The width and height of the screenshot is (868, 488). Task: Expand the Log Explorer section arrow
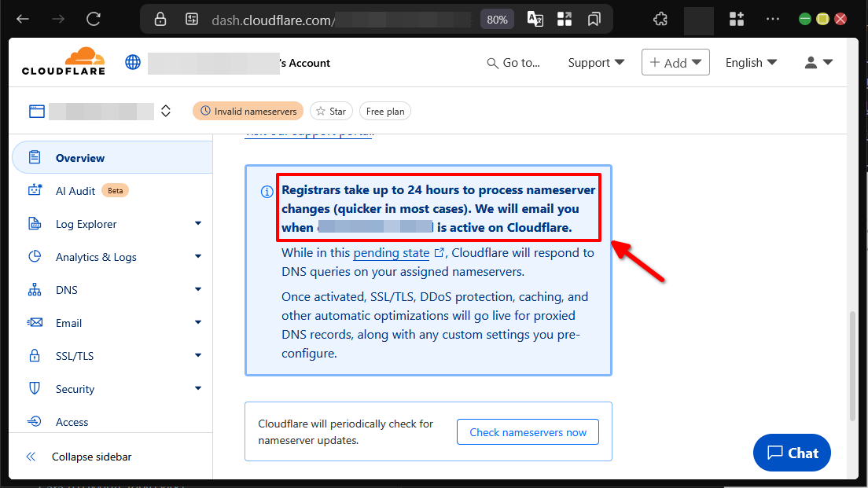click(197, 223)
